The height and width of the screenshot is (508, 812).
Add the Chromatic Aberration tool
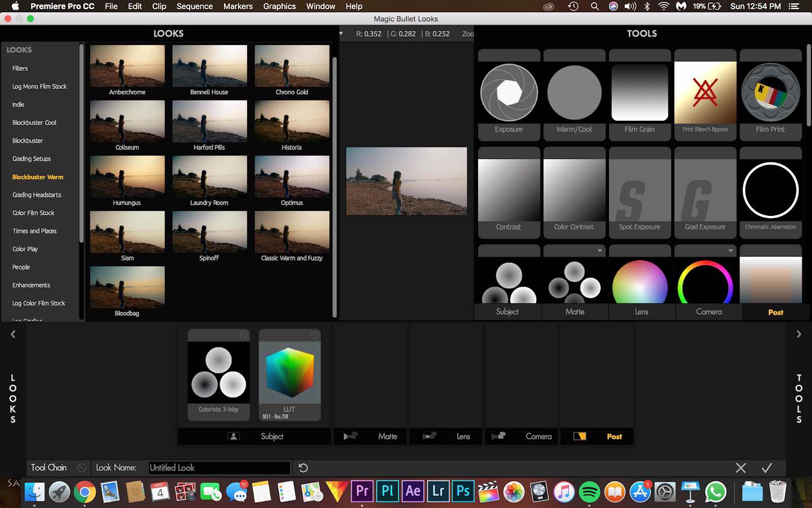point(770,192)
